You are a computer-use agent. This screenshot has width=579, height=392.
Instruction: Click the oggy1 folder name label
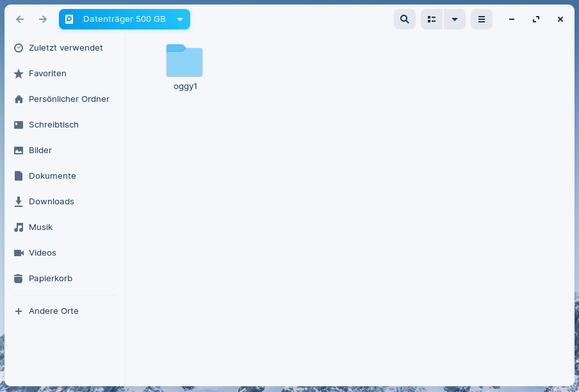coord(185,86)
